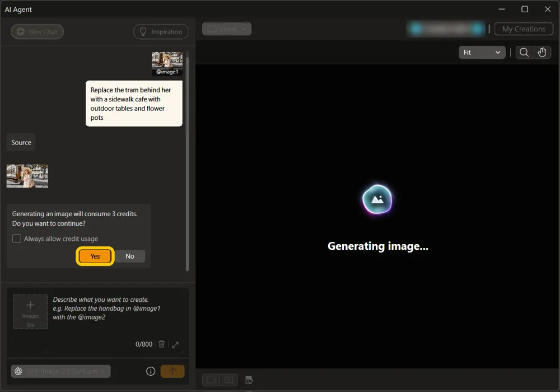The height and width of the screenshot is (392, 560).
Task: Select the hand pan tool
Action: 542,53
